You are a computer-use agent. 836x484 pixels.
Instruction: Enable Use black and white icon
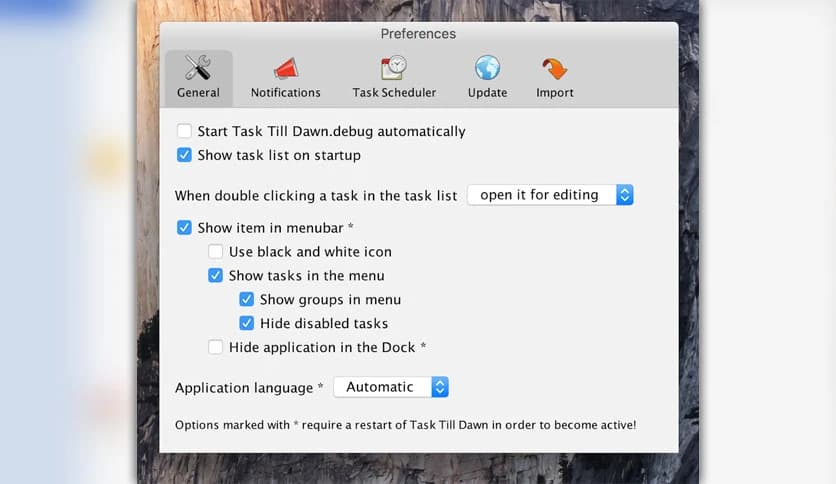[x=215, y=252]
